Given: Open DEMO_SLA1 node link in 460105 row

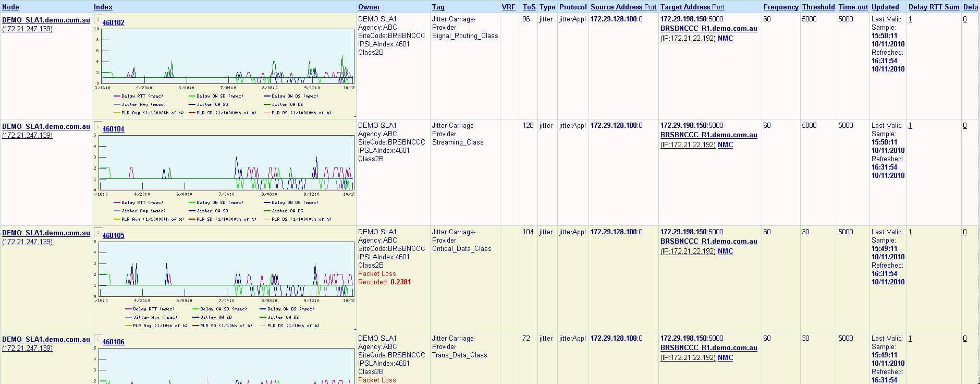Looking at the screenshot, I should point(46,233).
